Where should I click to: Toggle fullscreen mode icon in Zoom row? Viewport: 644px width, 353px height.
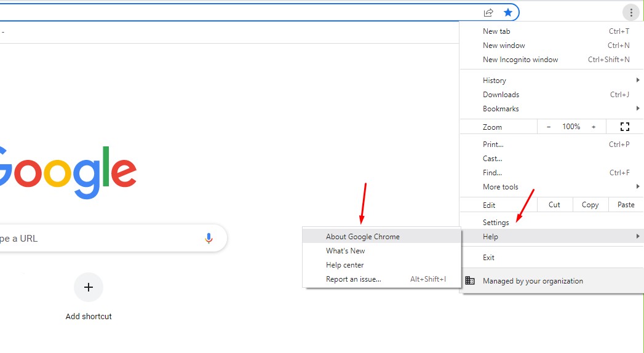click(625, 127)
